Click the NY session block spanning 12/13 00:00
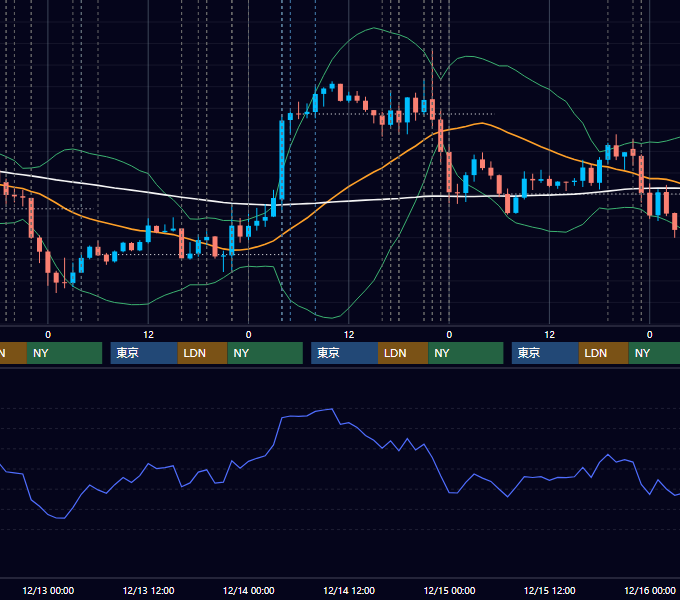680x600 pixels. (64, 353)
